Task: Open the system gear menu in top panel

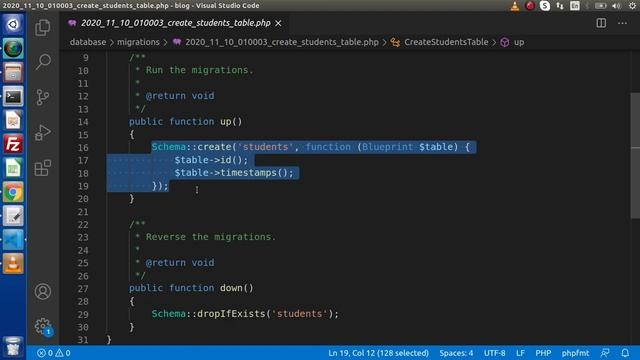Action: (x=632, y=6)
